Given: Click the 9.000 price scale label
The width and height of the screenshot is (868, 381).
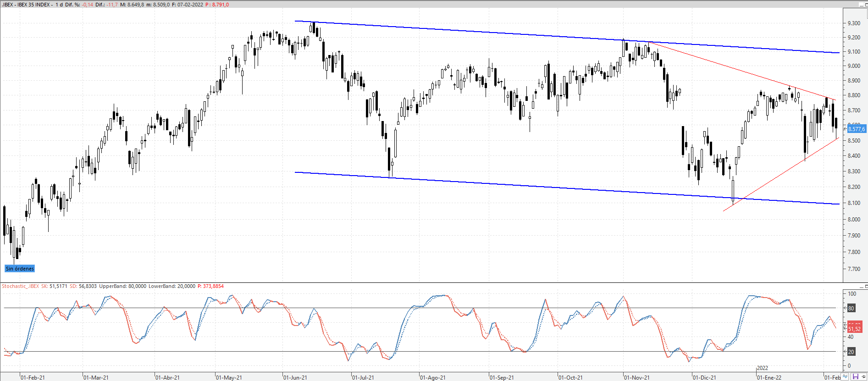Looking at the screenshot, I should (854, 66).
